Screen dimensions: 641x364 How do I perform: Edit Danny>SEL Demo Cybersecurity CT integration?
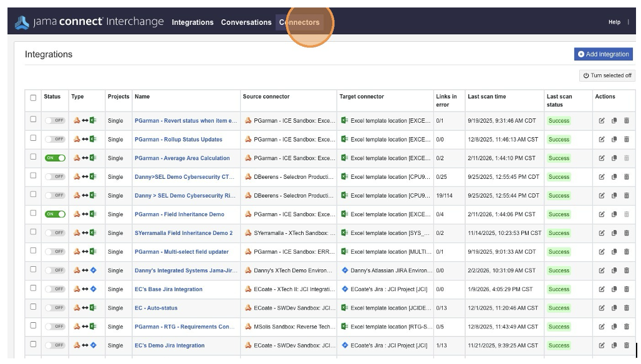click(x=601, y=177)
